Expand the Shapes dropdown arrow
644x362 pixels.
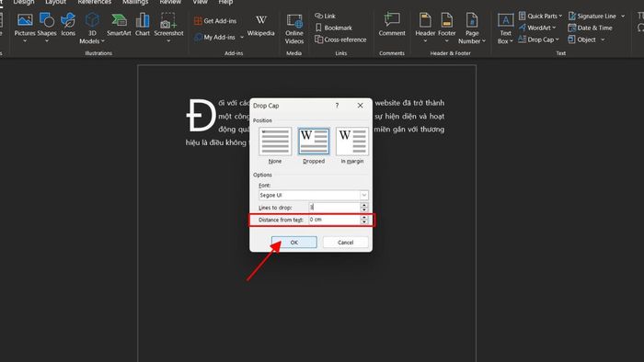(47, 41)
